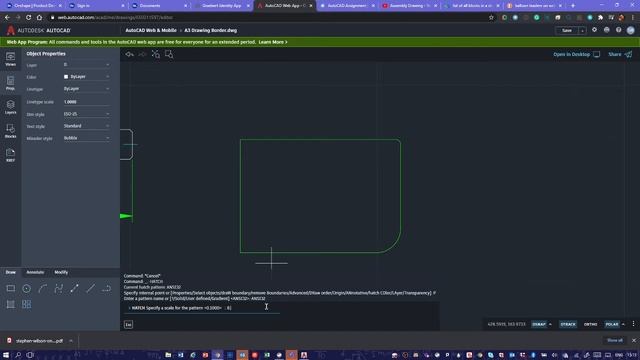
Task: Click the Linetype scale input field
Action: tap(86, 102)
